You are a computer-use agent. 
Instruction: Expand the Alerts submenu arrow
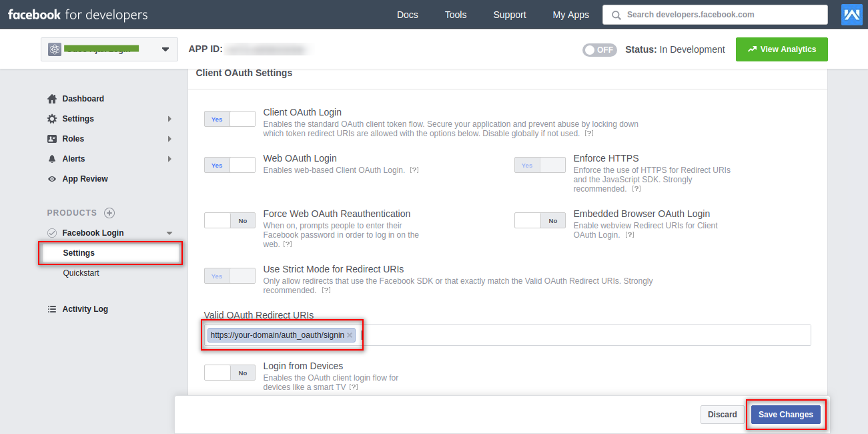click(169, 159)
